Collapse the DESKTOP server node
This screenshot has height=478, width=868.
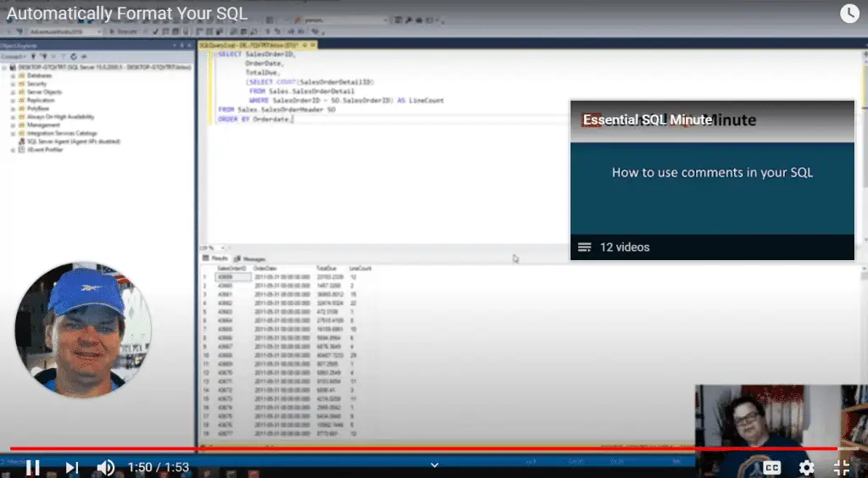pos(4,67)
